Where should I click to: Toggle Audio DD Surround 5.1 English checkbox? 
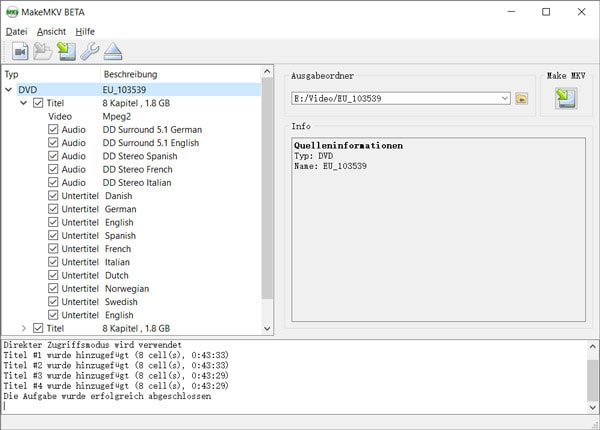click(53, 143)
